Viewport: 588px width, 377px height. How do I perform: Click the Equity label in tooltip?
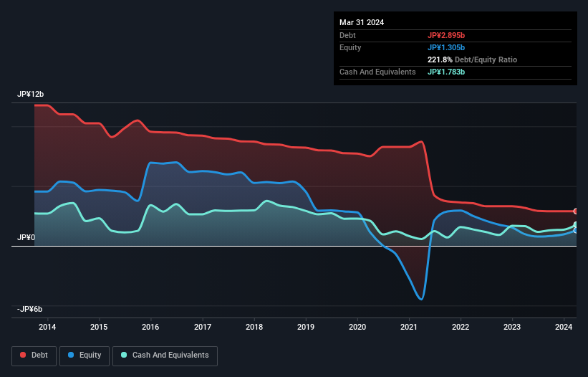tap(350, 47)
